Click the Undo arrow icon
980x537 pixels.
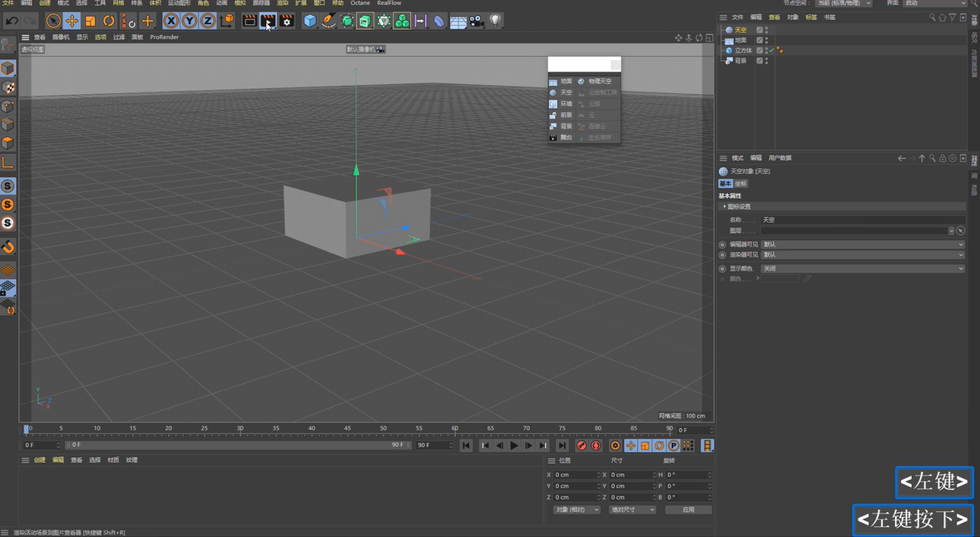pos(12,19)
